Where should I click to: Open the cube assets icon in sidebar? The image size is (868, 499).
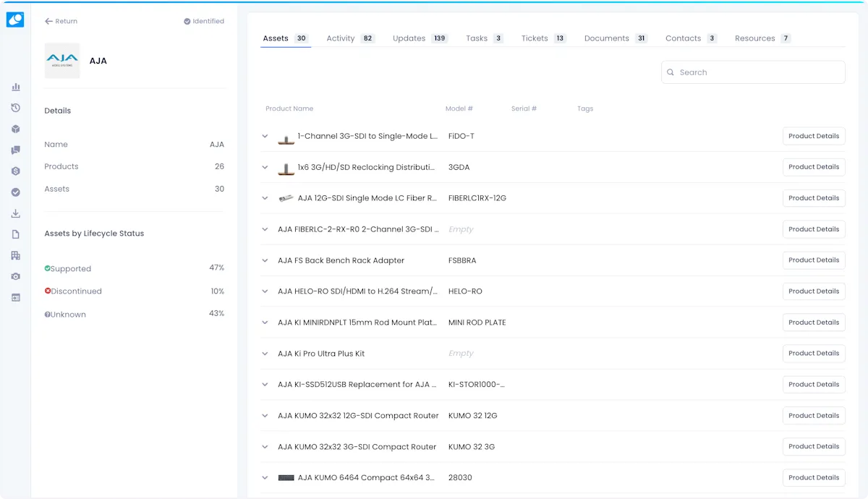16,129
